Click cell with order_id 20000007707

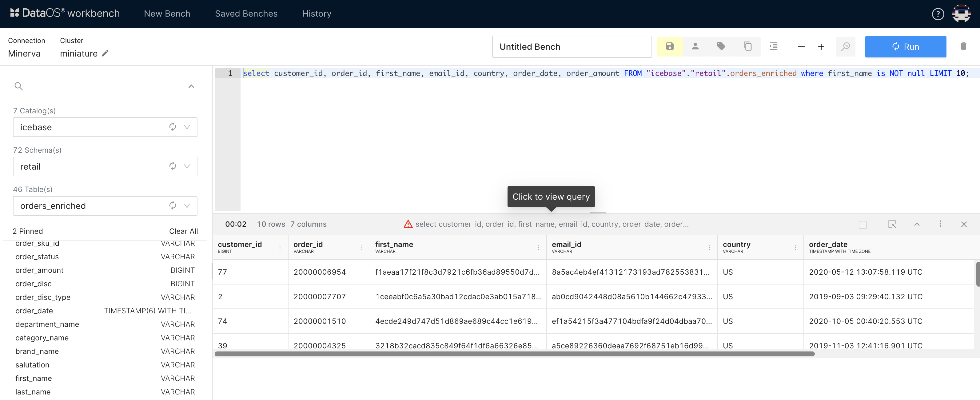[x=329, y=297]
